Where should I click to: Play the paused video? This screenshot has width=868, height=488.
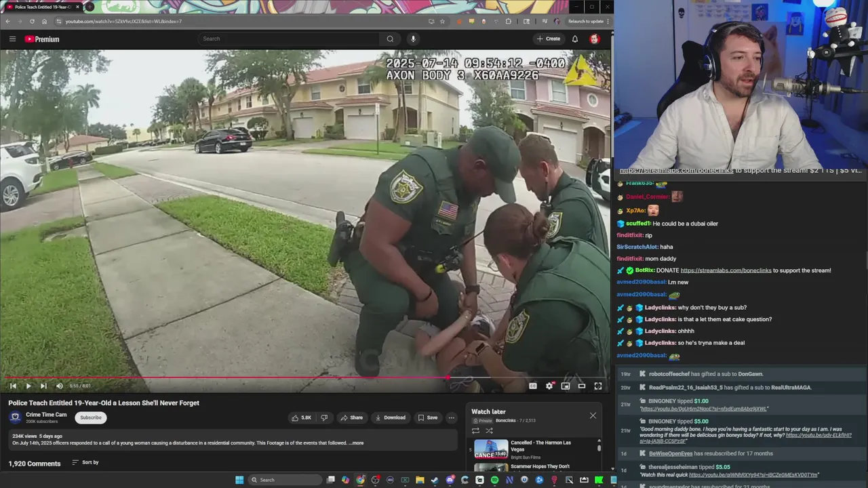(x=28, y=386)
